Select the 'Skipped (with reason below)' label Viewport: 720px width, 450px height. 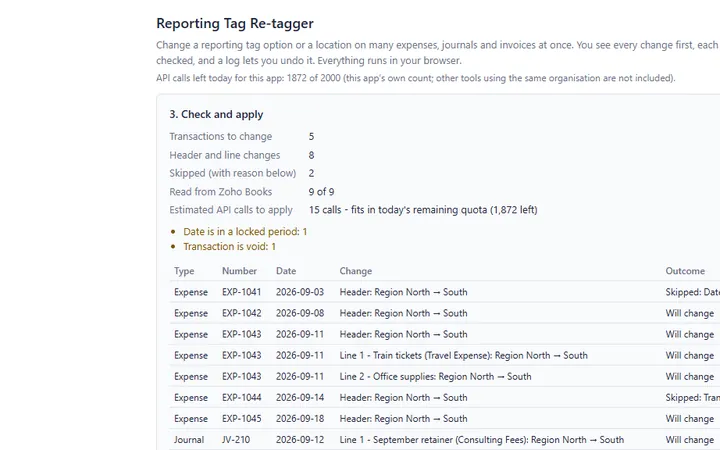point(232,173)
